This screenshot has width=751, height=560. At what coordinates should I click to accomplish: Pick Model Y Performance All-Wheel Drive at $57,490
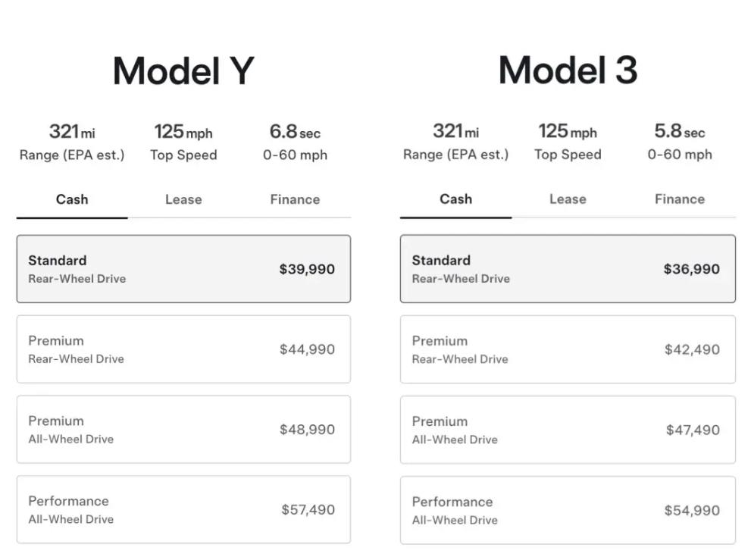[183, 510]
